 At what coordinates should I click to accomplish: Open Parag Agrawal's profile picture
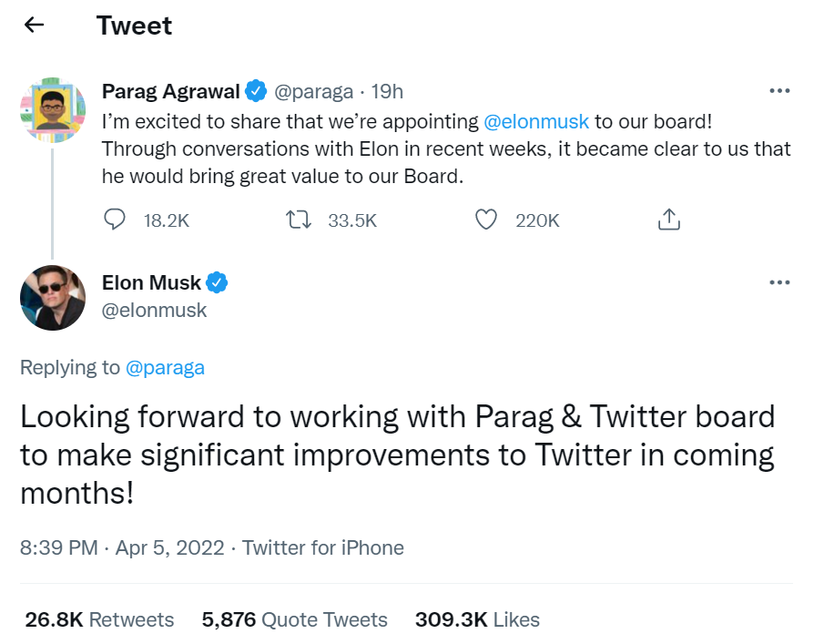pyautogui.click(x=52, y=110)
